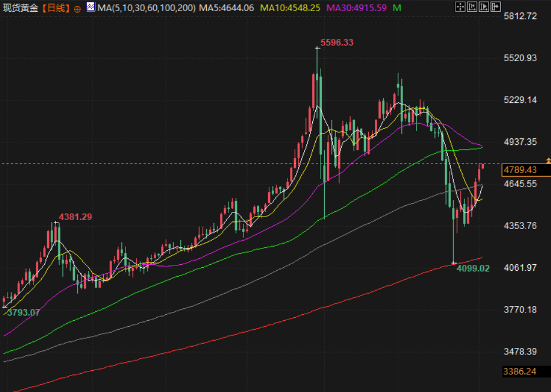Click the green truncated M label
The height and width of the screenshot is (392, 551).
click(x=397, y=8)
